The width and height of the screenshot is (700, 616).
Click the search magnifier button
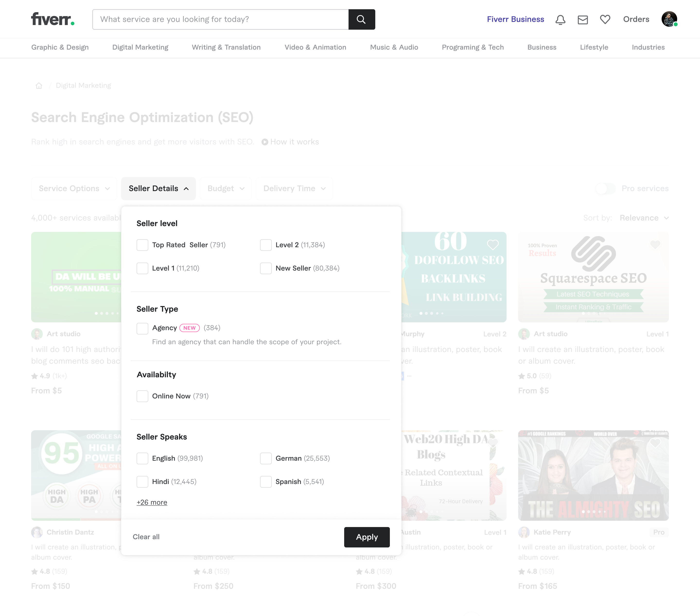361,19
